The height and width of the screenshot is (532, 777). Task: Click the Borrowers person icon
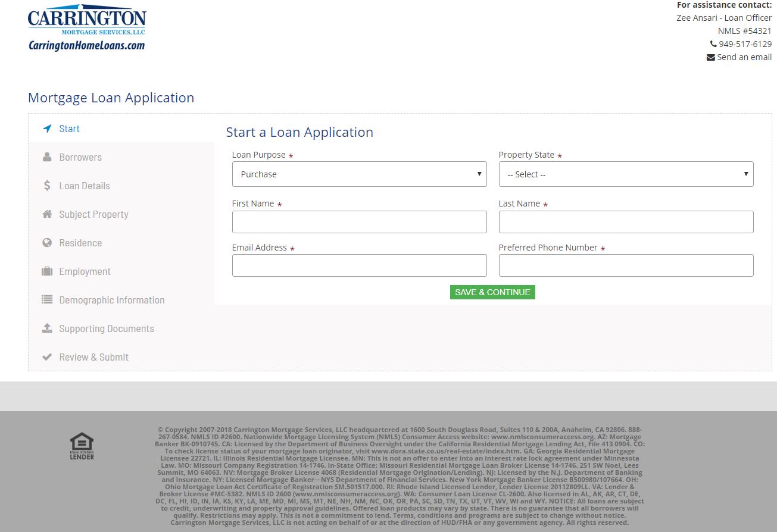click(x=47, y=157)
